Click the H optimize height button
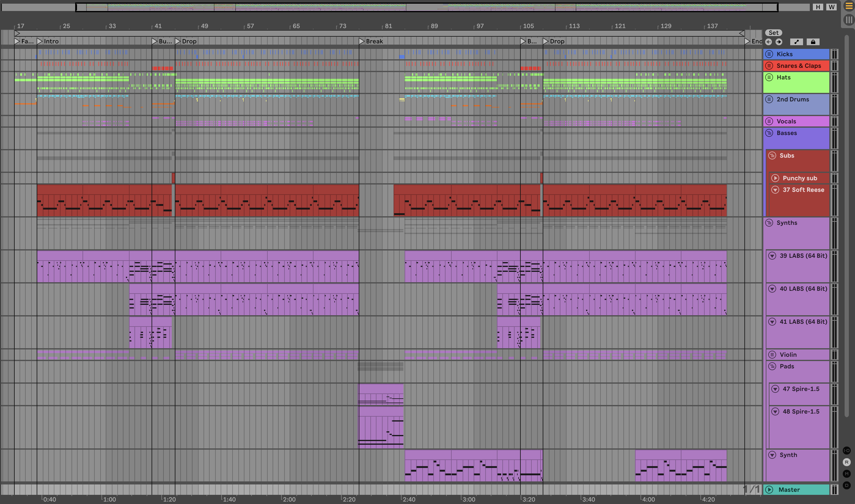855x504 pixels. click(x=818, y=7)
